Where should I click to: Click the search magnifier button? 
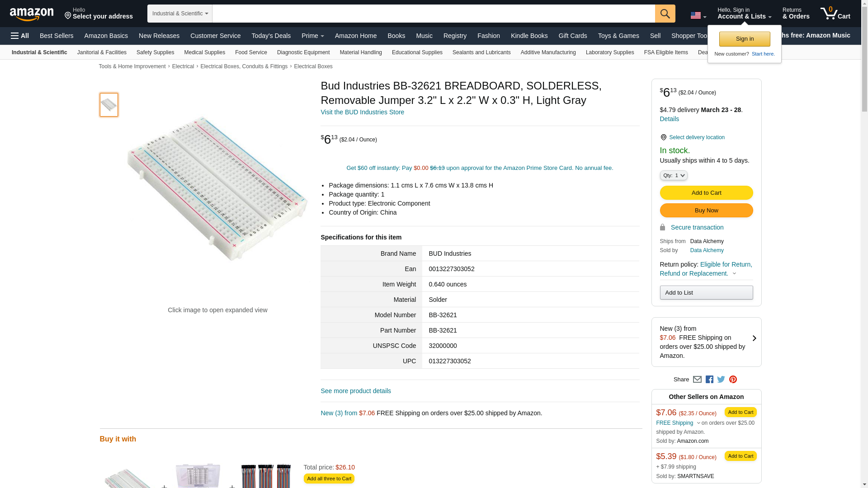tap(665, 14)
